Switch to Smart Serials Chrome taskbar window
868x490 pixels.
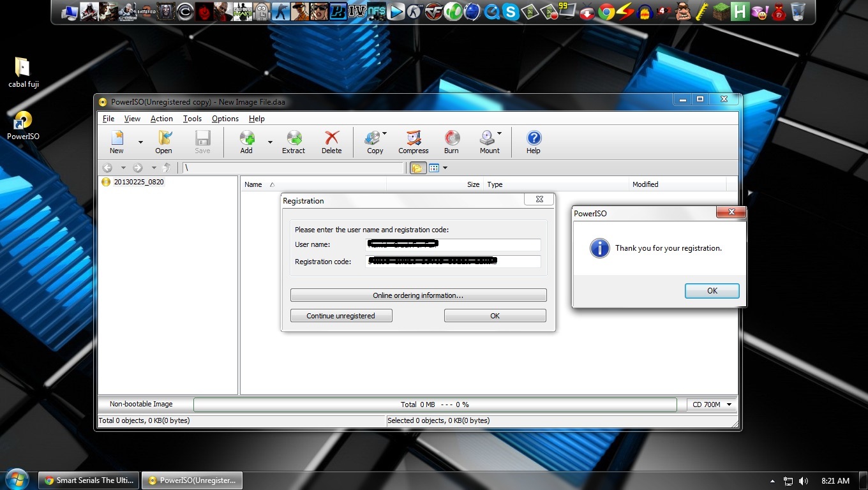coord(88,480)
